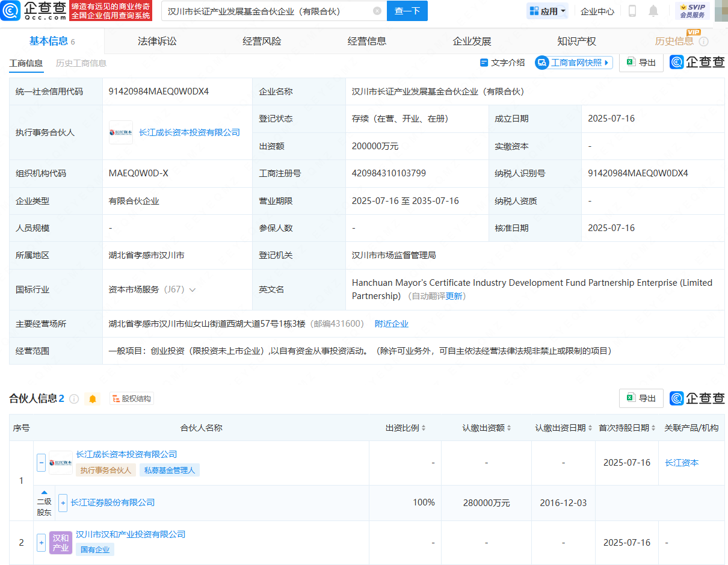Switch to 历史信息 VIP tab

point(674,41)
